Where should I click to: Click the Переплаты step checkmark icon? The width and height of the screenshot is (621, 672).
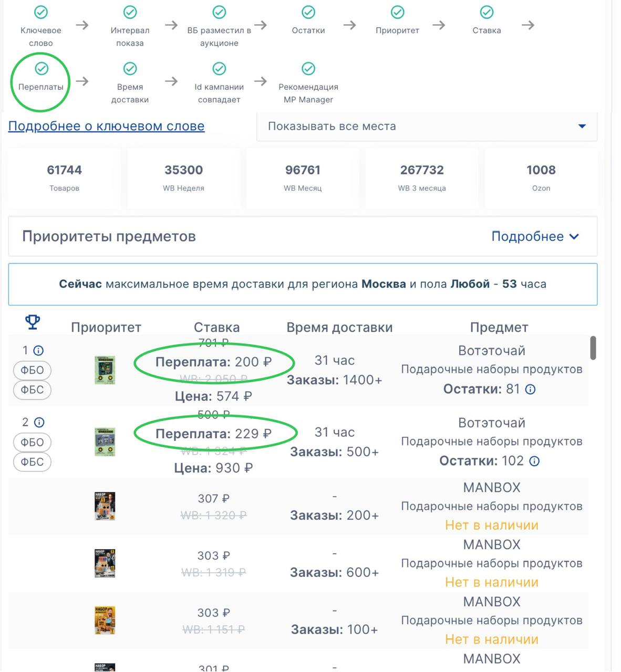(41, 69)
